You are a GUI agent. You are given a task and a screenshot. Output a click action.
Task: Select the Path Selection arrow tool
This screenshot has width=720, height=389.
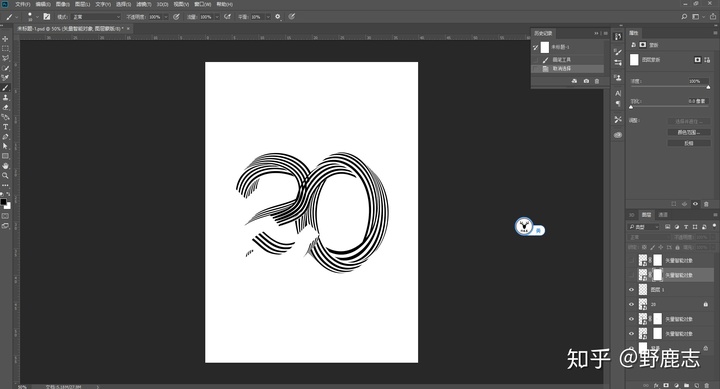[x=6, y=146]
